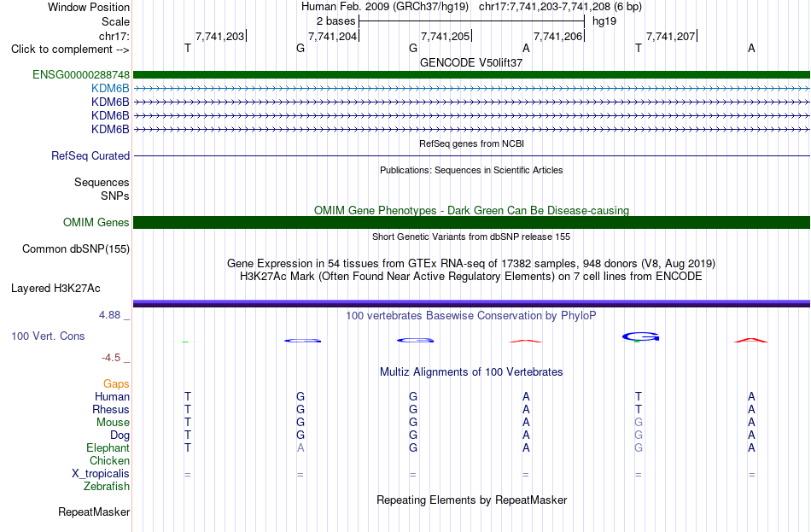
Task: Click the RepeatMasker track label
Action: pos(94,512)
